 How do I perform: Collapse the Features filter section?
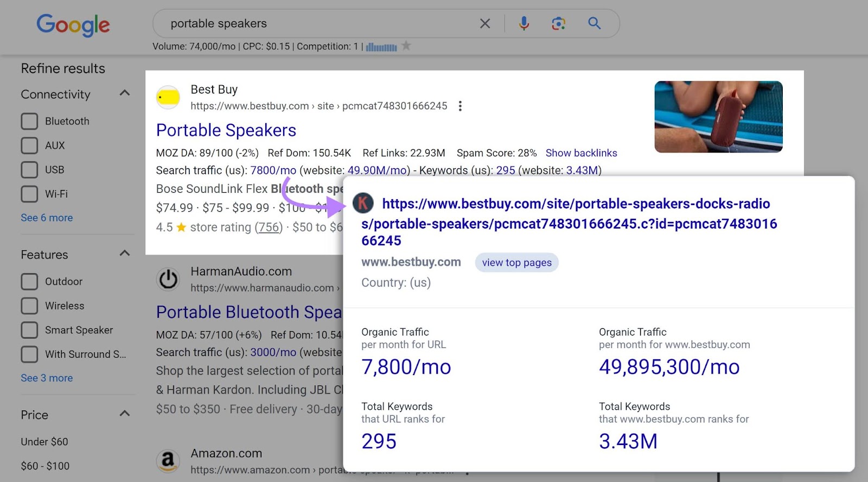pos(125,253)
